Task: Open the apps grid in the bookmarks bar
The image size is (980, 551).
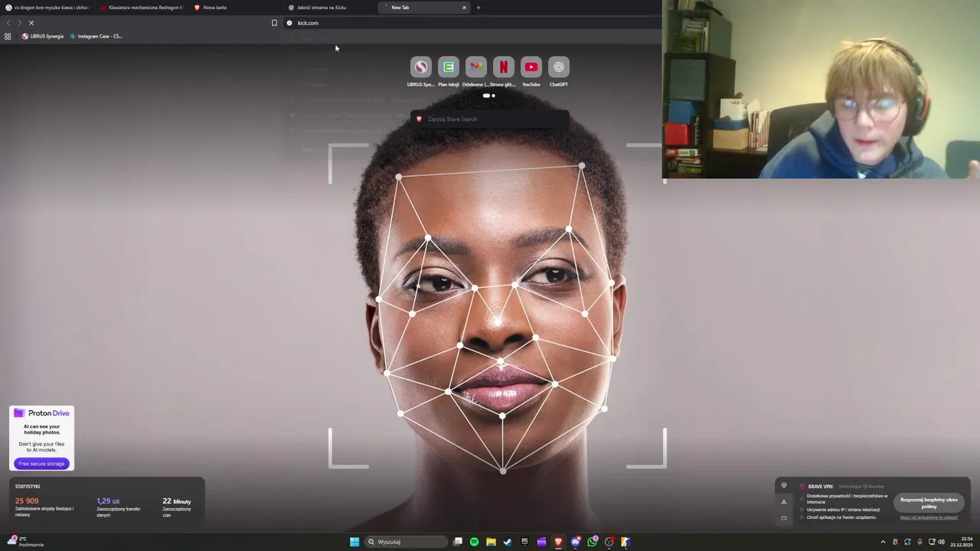Action: [8, 36]
